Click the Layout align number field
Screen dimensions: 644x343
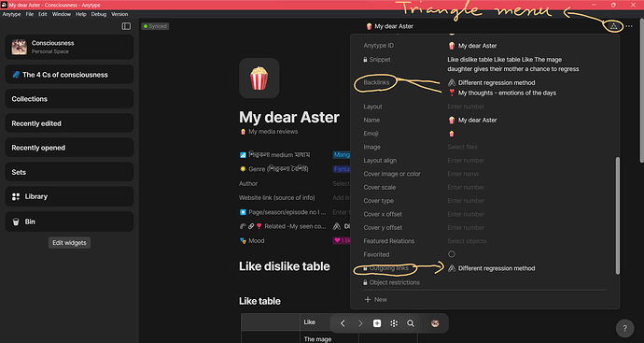tap(466, 161)
